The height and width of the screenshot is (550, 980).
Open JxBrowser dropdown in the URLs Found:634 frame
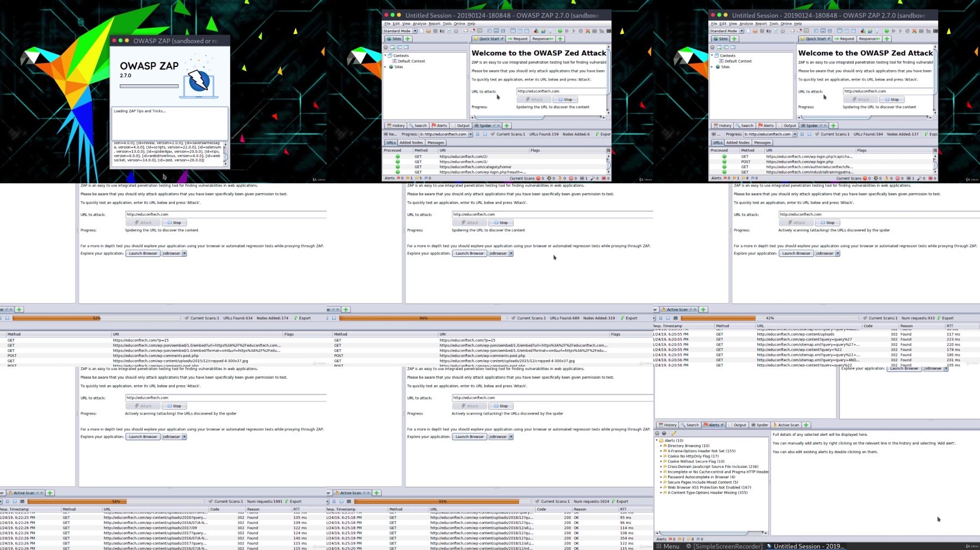tap(185, 253)
